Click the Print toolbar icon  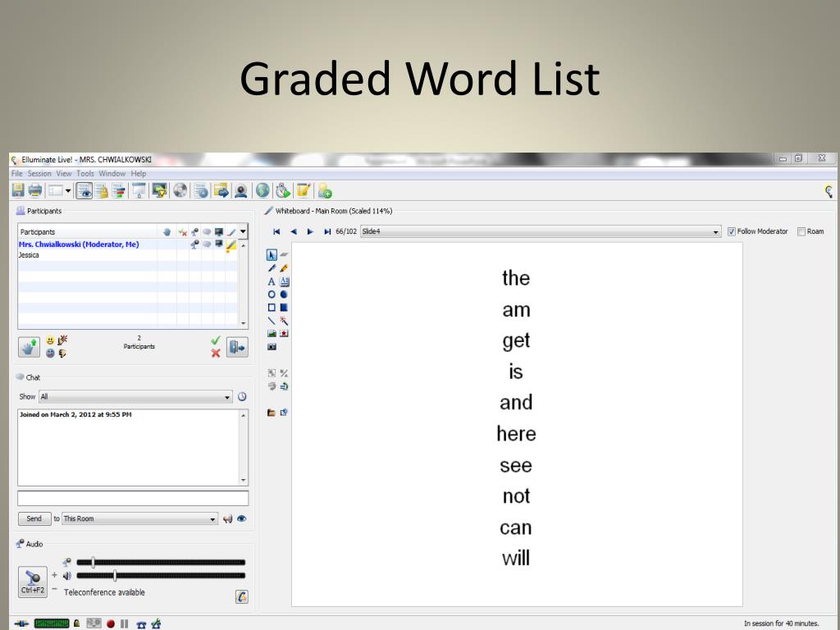34,190
